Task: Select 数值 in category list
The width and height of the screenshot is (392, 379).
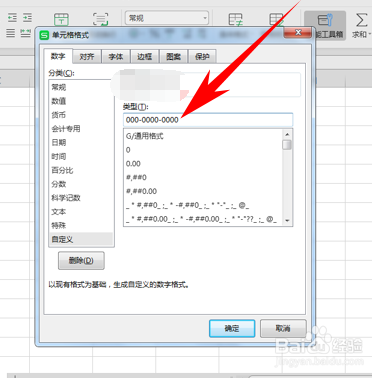Action: (81, 101)
